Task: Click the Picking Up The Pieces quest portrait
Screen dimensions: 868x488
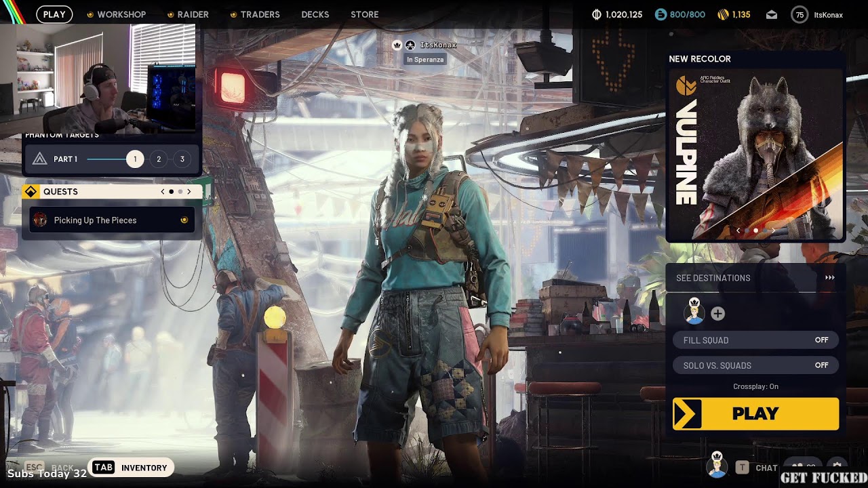Action: (x=40, y=220)
